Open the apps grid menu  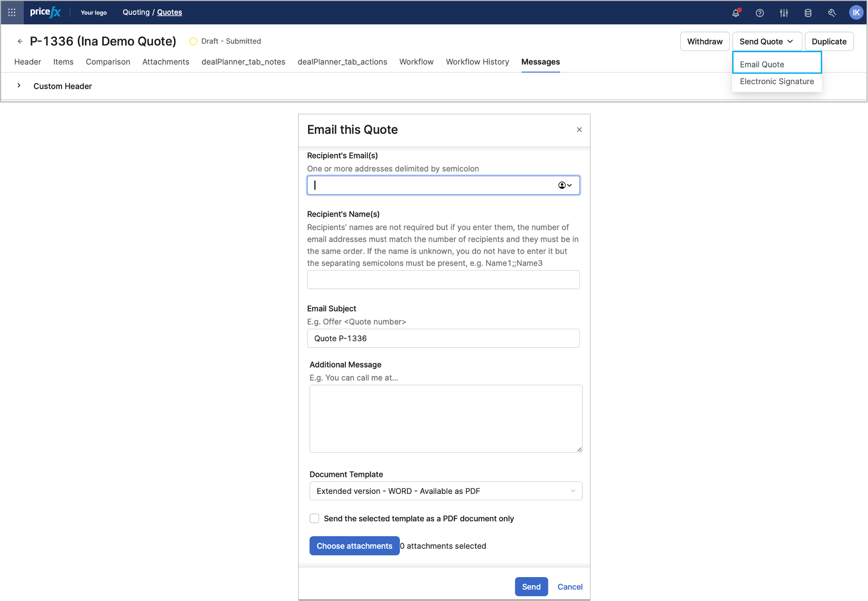(12, 13)
